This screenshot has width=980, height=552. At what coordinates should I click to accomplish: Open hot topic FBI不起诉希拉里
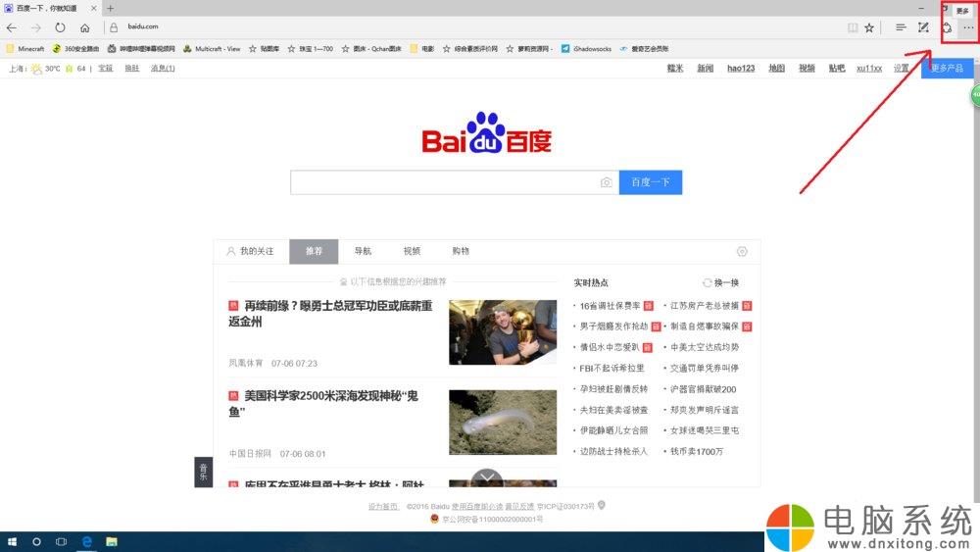tap(612, 369)
